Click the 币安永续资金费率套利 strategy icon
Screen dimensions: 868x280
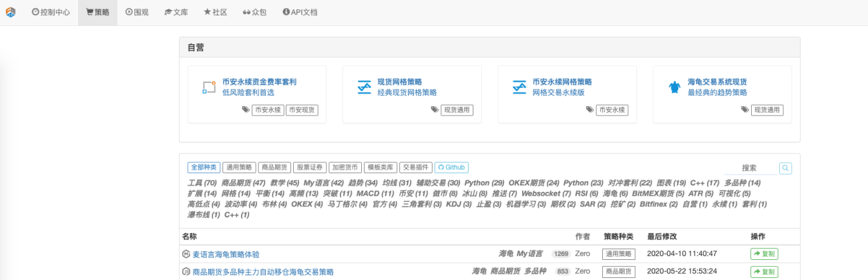coord(209,88)
